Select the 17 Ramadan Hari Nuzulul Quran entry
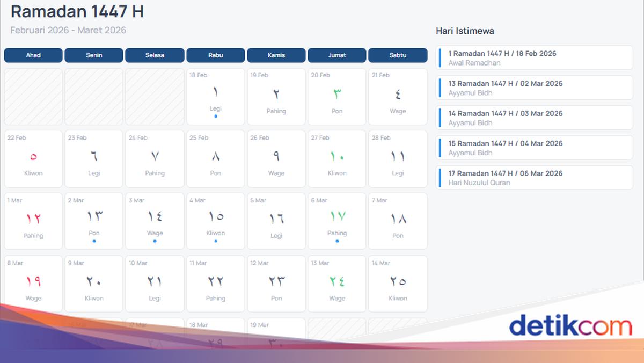644x363 pixels. coord(535,178)
